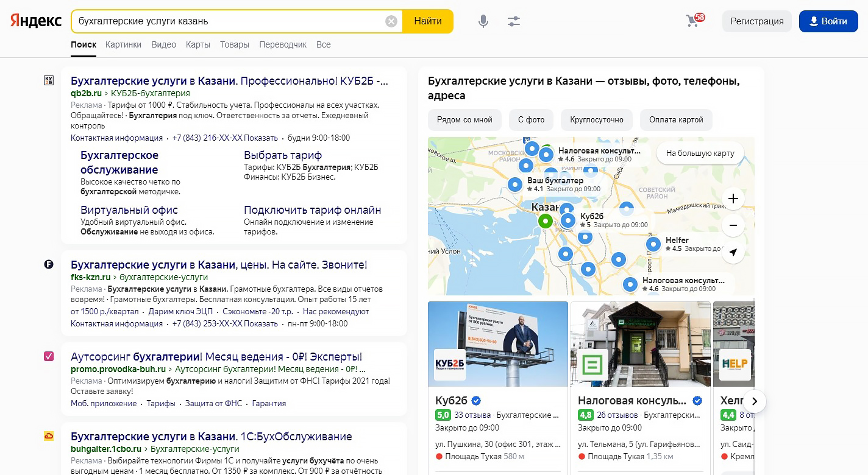This screenshot has width=868, height=475.
Task: Open the Бухгалтерские услуги в Казани panel heading
Action: point(584,88)
